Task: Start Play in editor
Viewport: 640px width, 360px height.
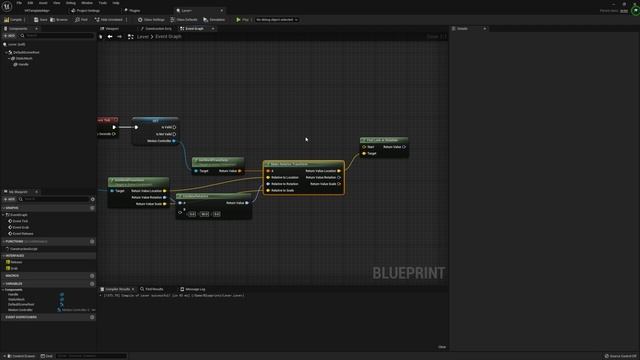Action: coord(242,20)
